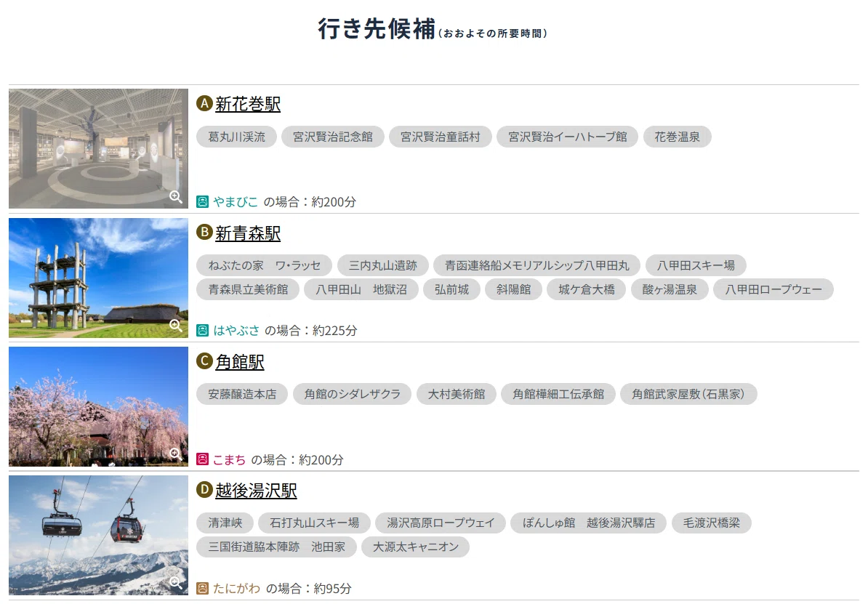Click magnifier icon on Kakunodate cherry blossom photo
Image resolution: width=868 pixels, height=604 pixels.
(175, 454)
